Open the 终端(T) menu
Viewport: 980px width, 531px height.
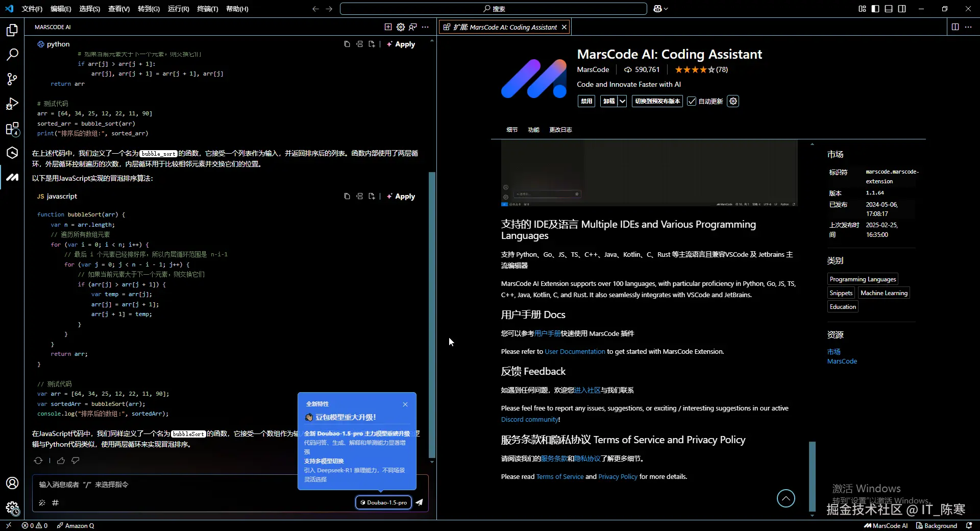(x=207, y=9)
